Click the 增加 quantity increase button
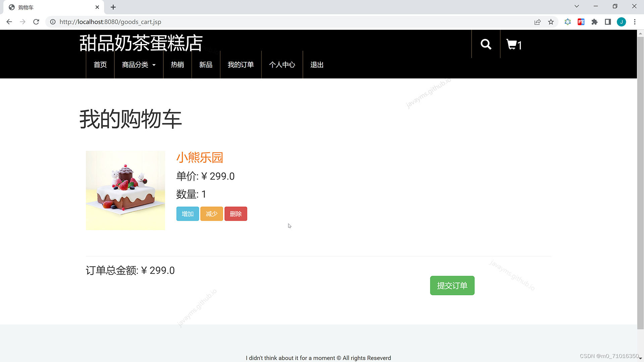The height and width of the screenshot is (362, 644). click(x=187, y=214)
